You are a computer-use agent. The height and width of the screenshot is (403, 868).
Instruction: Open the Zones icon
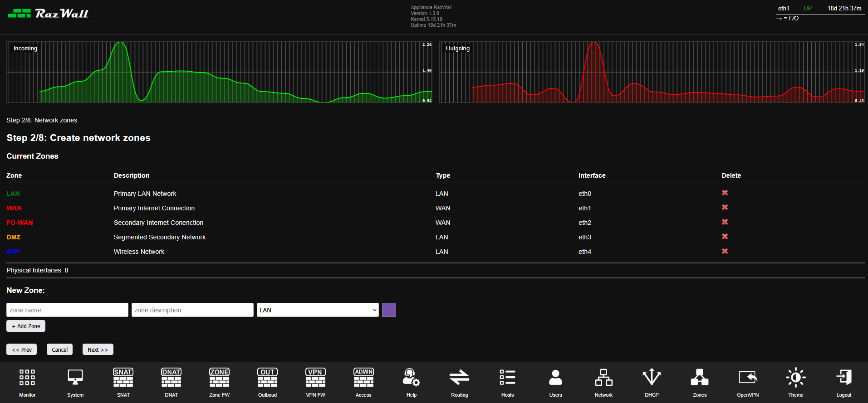700,378
